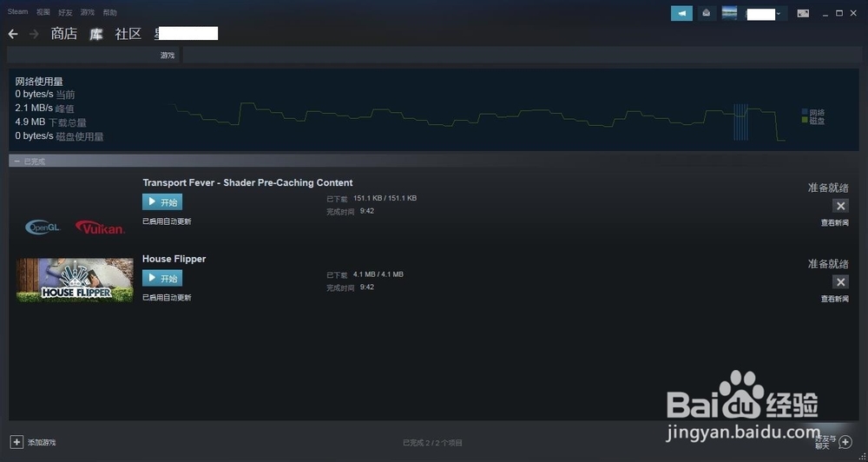Click the 4.1 MB / 4.1 MB download size
Screen dimensions: 868x462
click(x=378, y=274)
